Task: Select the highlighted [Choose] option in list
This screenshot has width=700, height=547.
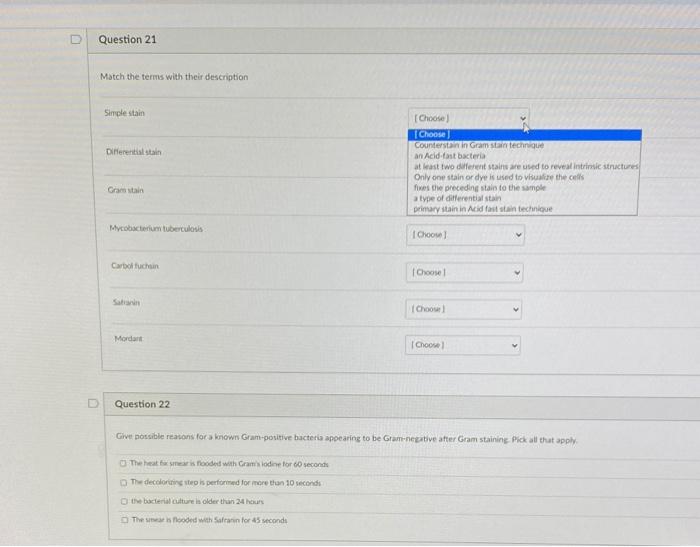Action: tap(525, 134)
